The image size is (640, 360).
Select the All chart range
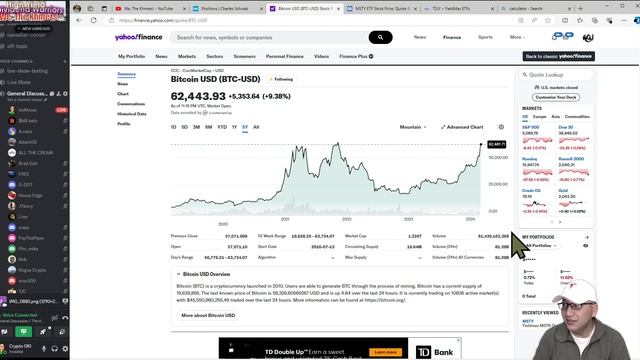[x=256, y=127]
